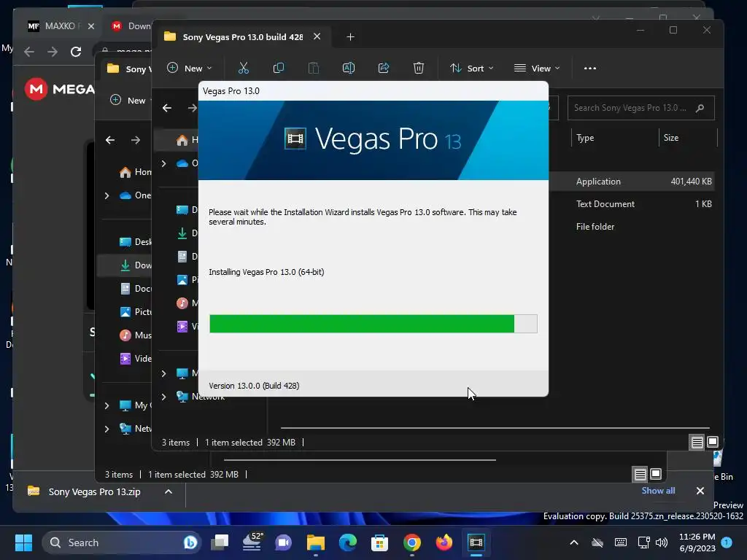Click Vegas Pro installer taskbar icon

476,542
